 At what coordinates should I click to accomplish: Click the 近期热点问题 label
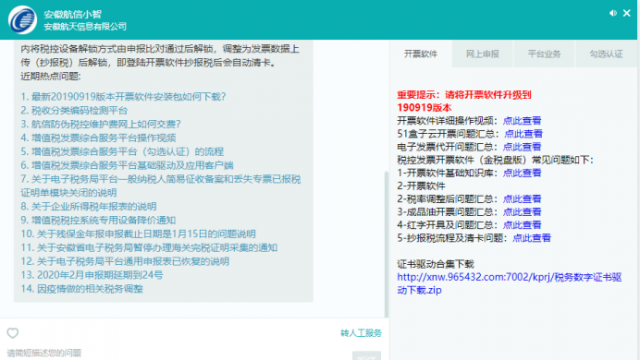coord(51,76)
